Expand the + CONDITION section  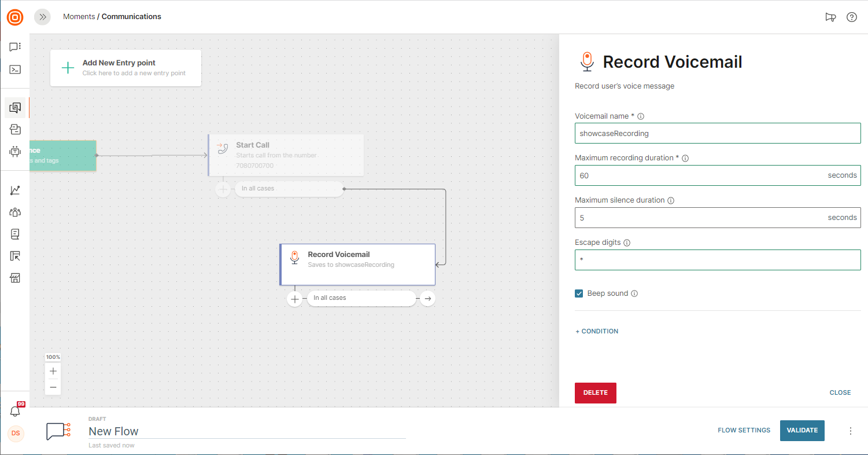coord(597,331)
